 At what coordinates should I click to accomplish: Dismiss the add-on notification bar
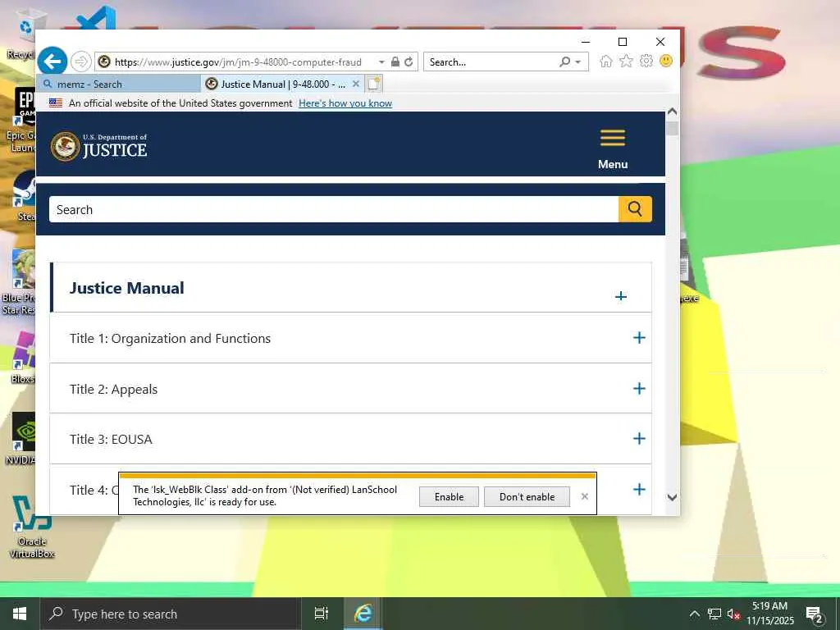point(584,496)
